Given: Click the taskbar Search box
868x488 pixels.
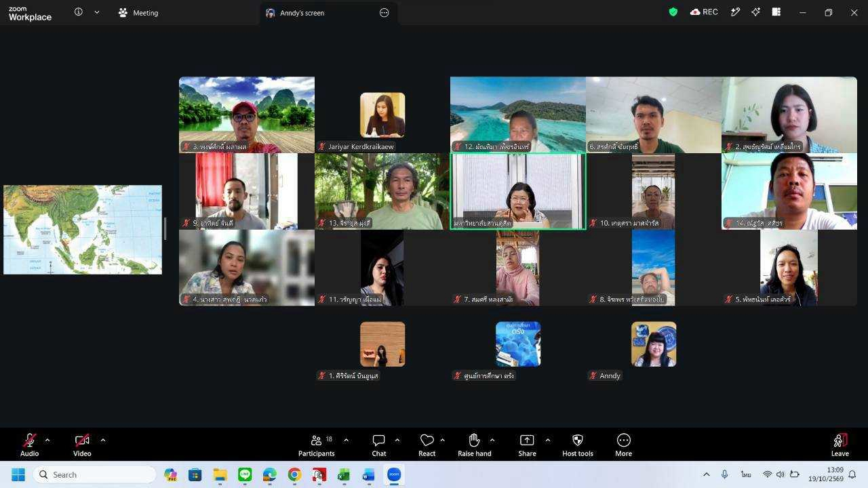Looking at the screenshot, I should tap(94, 474).
